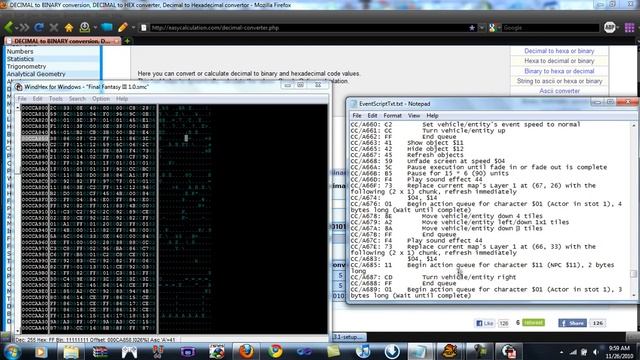Open the Windows Start menu
640x360 pixels.
tap(11, 351)
